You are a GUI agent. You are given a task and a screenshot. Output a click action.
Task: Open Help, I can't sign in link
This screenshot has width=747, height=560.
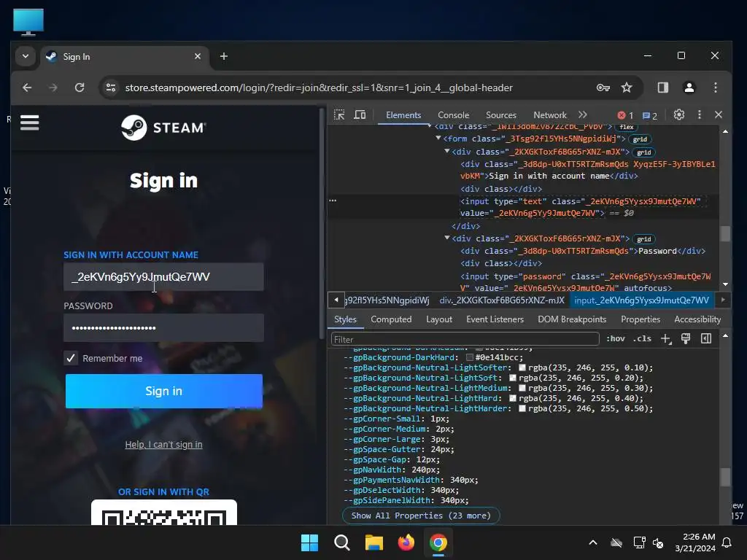163,445
